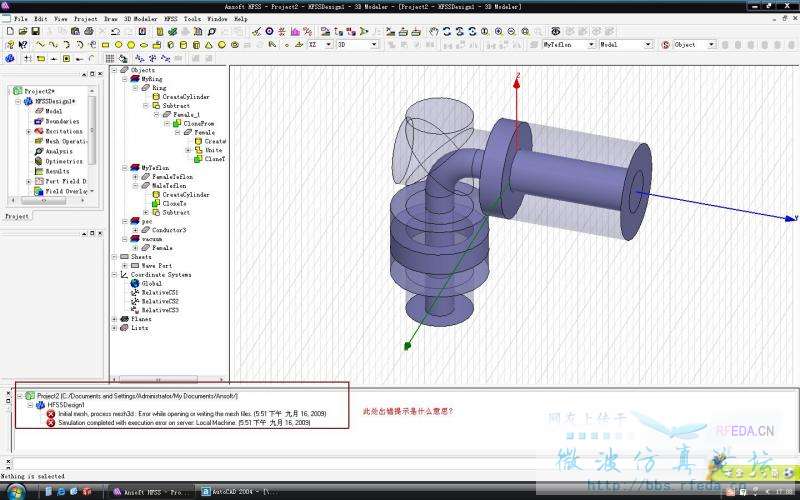Expand the Wave Port sheet node
This screenshot has height=500, width=800.
124,266
